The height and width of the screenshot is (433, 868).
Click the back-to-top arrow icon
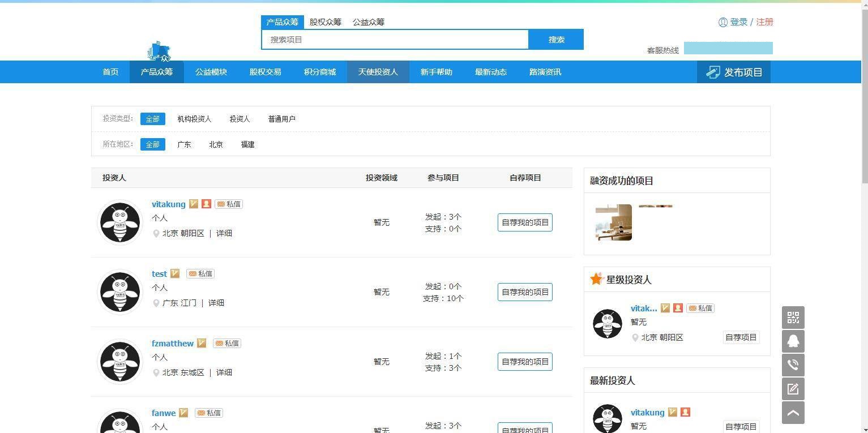pyautogui.click(x=793, y=413)
